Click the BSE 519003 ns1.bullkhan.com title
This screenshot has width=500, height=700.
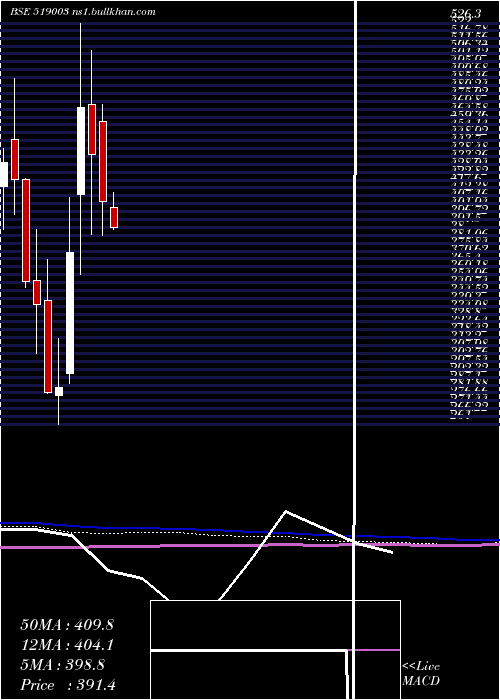click(83, 12)
